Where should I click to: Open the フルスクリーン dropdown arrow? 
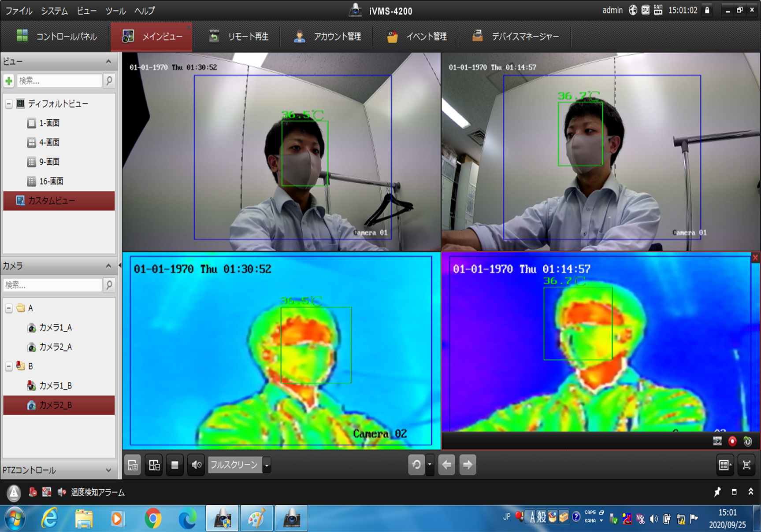[x=267, y=465]
